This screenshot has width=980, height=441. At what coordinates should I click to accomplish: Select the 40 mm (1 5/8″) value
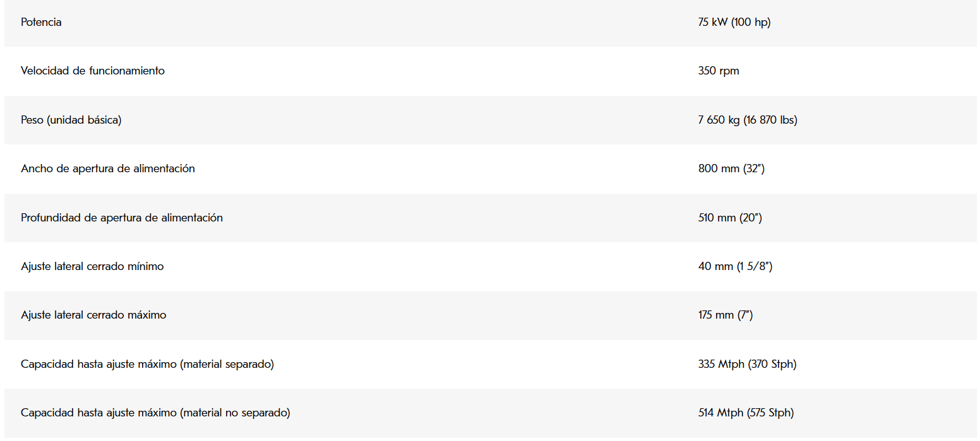tap(736, 266)
